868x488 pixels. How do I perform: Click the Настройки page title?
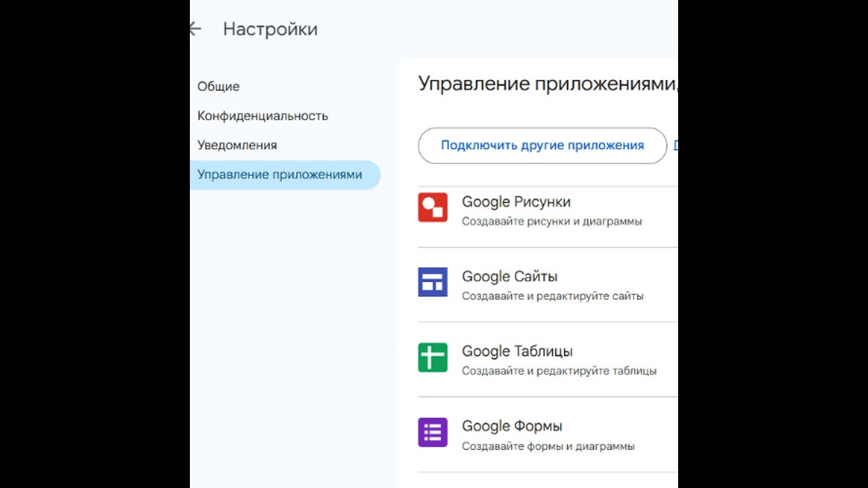point(270,29)
